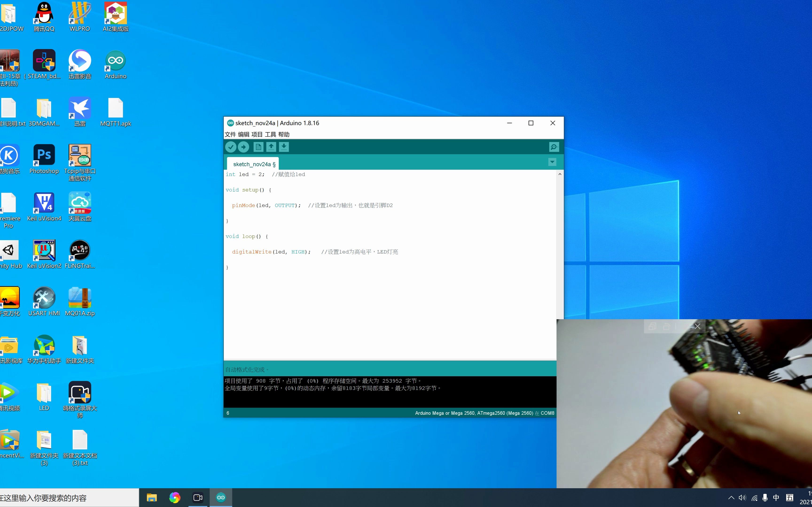
Task: Click the Upload arrow button
Action: [244, 147]
